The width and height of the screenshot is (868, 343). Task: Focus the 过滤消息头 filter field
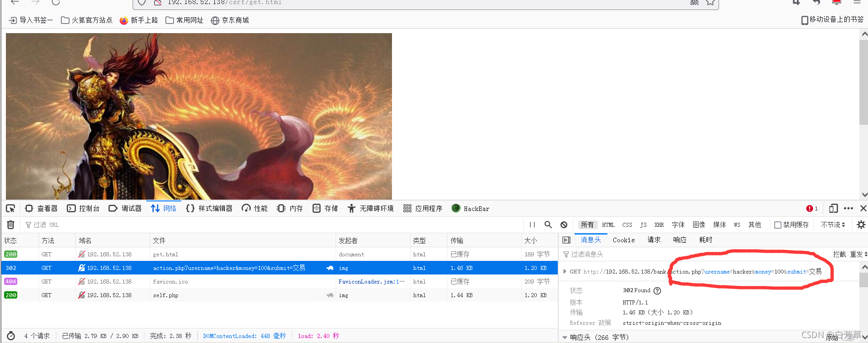695,254
